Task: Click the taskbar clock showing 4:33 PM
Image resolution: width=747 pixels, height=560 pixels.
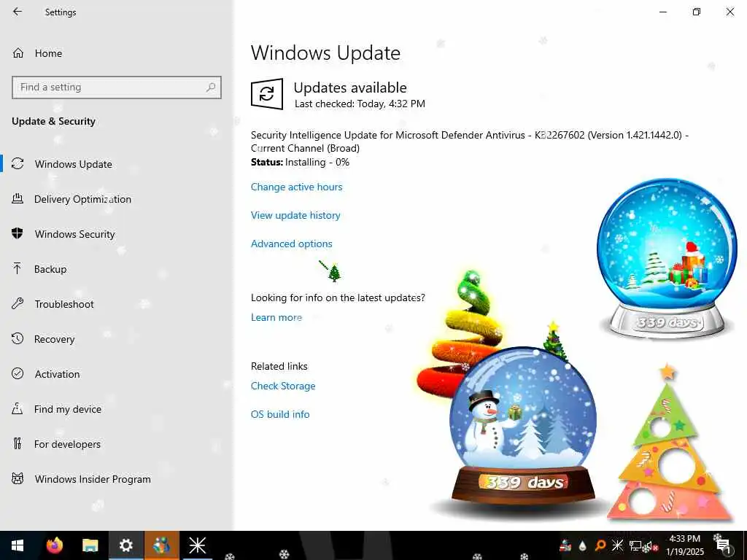Action: 684,545
